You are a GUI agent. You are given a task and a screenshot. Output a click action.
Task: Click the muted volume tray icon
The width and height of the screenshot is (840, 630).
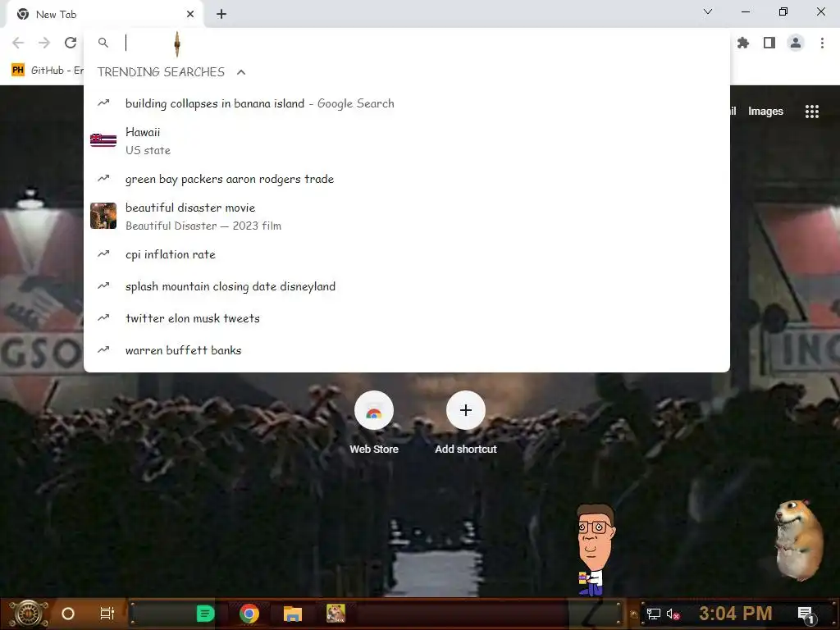(x=673, y=614)
